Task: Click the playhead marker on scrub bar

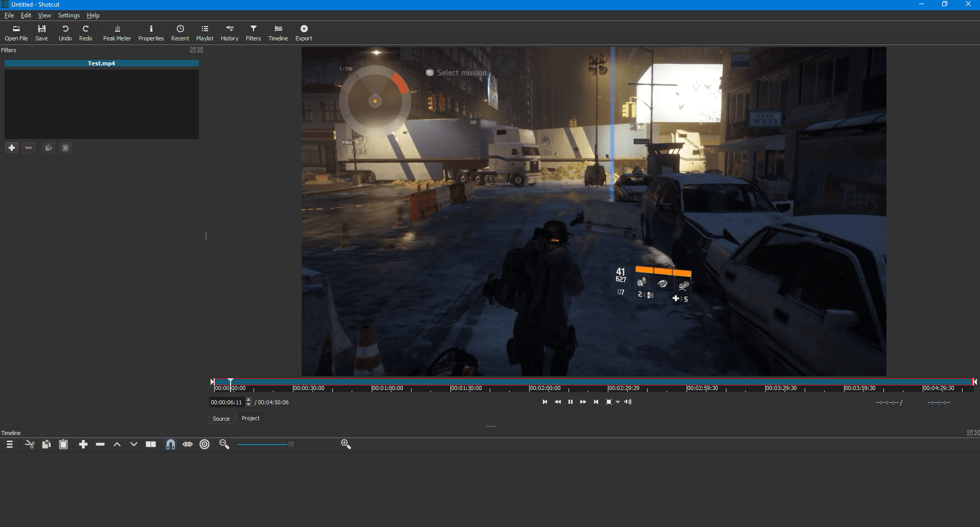Action: [231, 382]
